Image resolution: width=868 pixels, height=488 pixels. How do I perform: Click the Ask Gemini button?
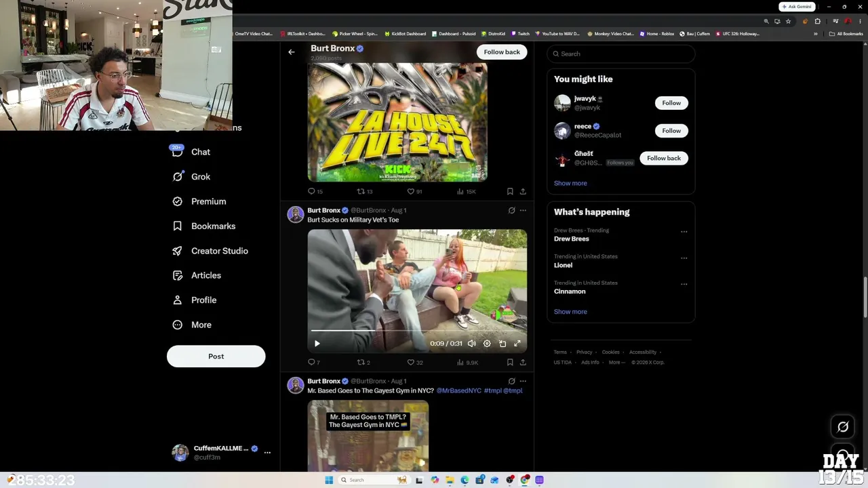(797, 7)
